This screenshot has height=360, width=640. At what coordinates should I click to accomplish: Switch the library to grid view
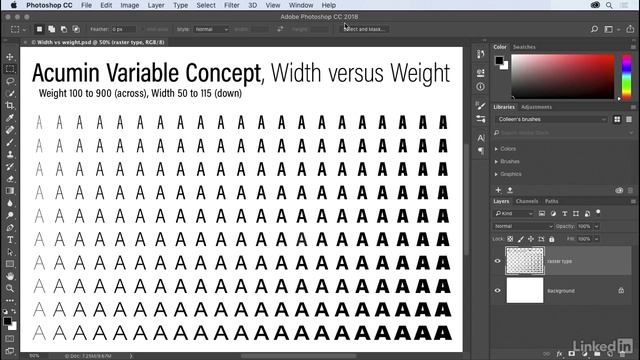tap(617, 119)
